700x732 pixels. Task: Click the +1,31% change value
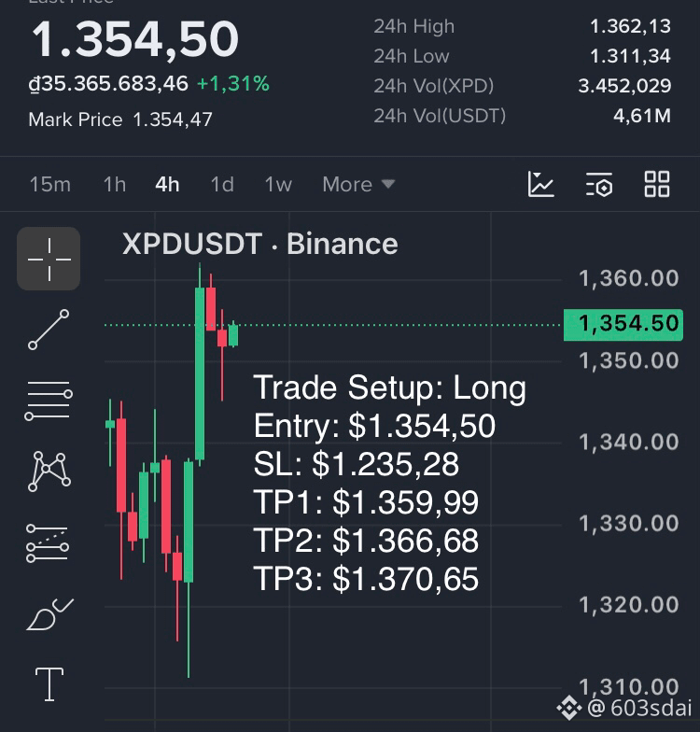click(x=233, y=84)
